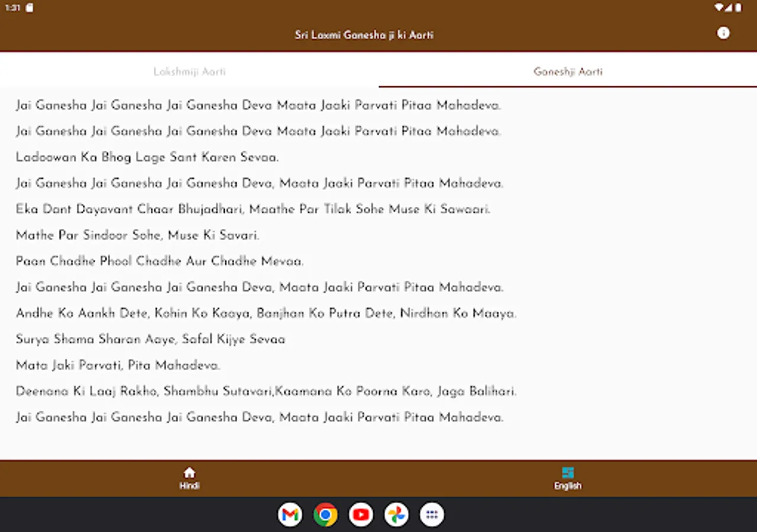Open Gmail from the dock

tap(290, 514)
